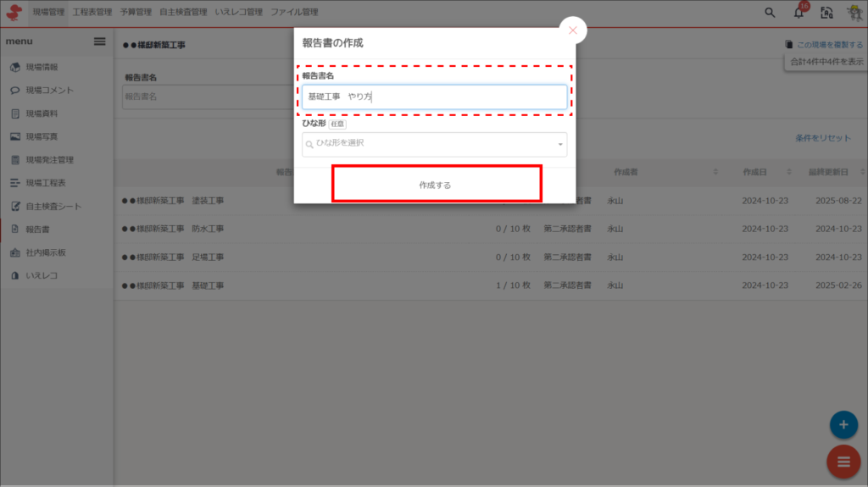Open the notifications bell icon
868x487 pixels.
tap(798, 13)
